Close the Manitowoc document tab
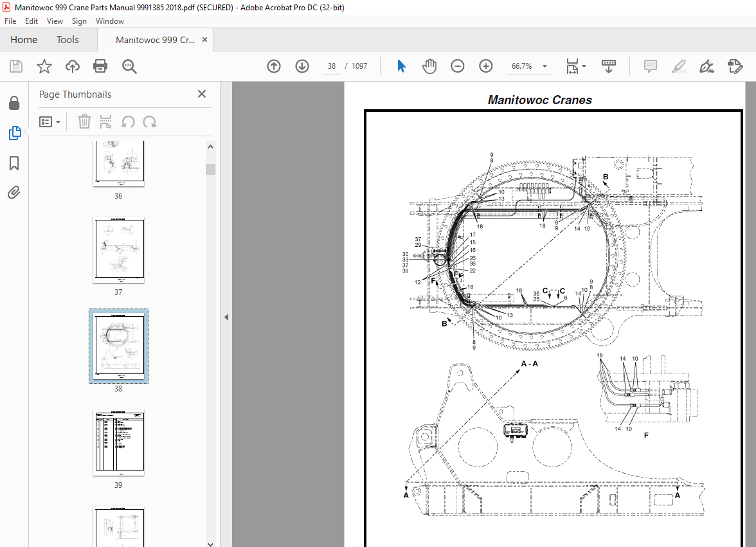 point(205,39)
